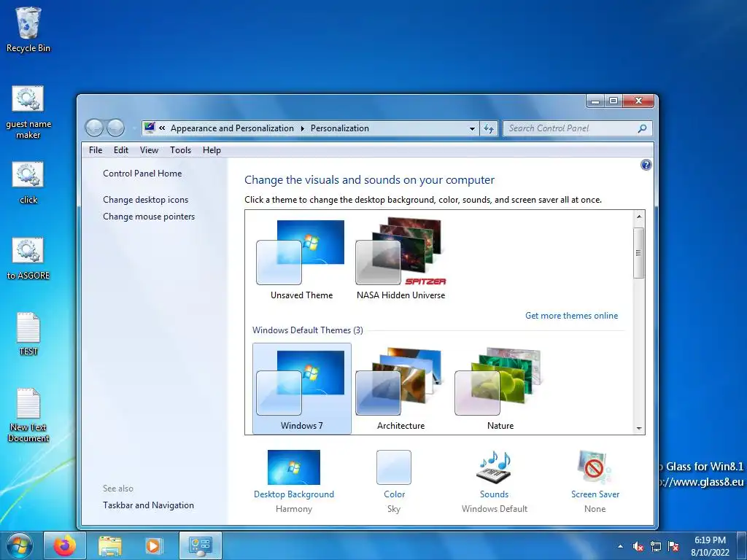Click the Forward navigation arrow button

[x=115, y=128]
